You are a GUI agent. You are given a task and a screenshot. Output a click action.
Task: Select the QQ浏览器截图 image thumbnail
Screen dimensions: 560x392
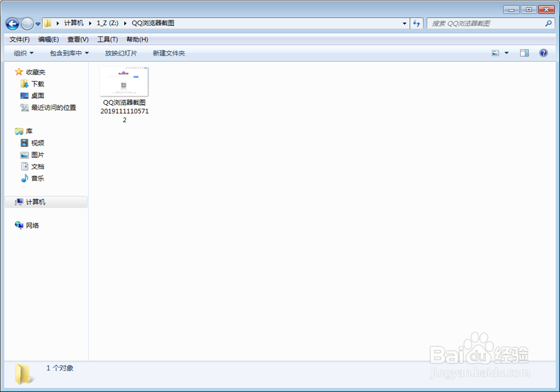[124, 81]
